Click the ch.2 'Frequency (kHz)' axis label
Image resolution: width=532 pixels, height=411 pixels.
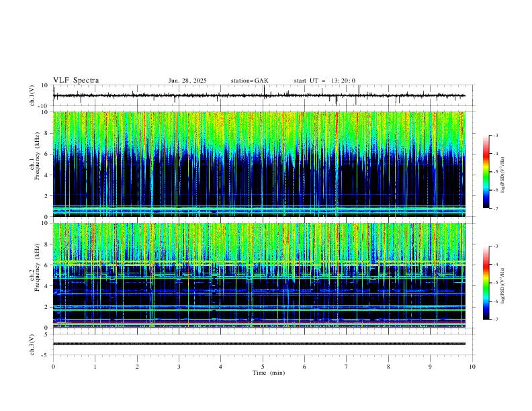[x=37, y=267]
